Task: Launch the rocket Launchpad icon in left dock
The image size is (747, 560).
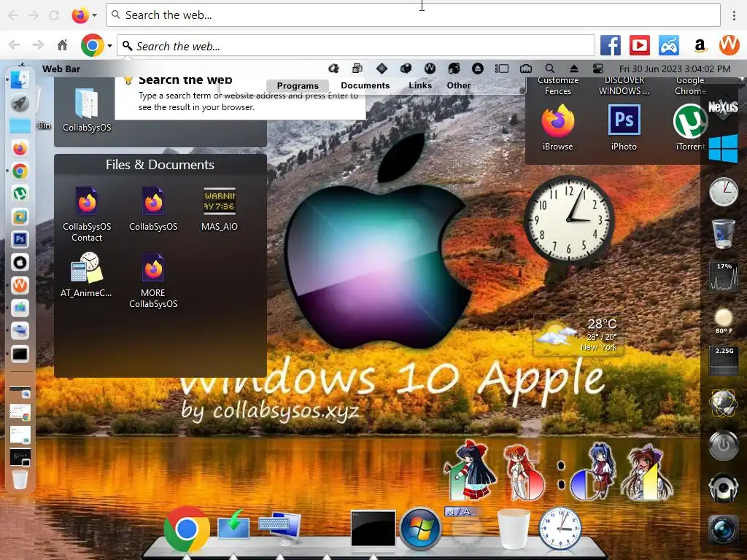Action: tap(20, 103)
